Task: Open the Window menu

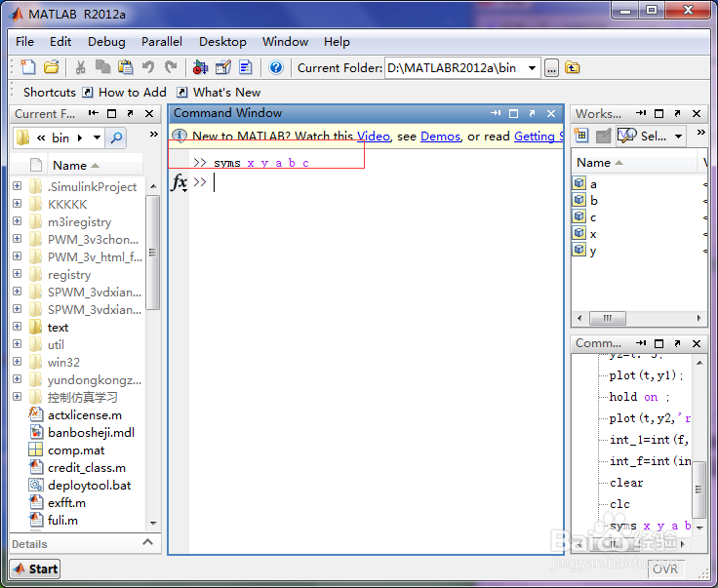Action: [x=285, y=42]
